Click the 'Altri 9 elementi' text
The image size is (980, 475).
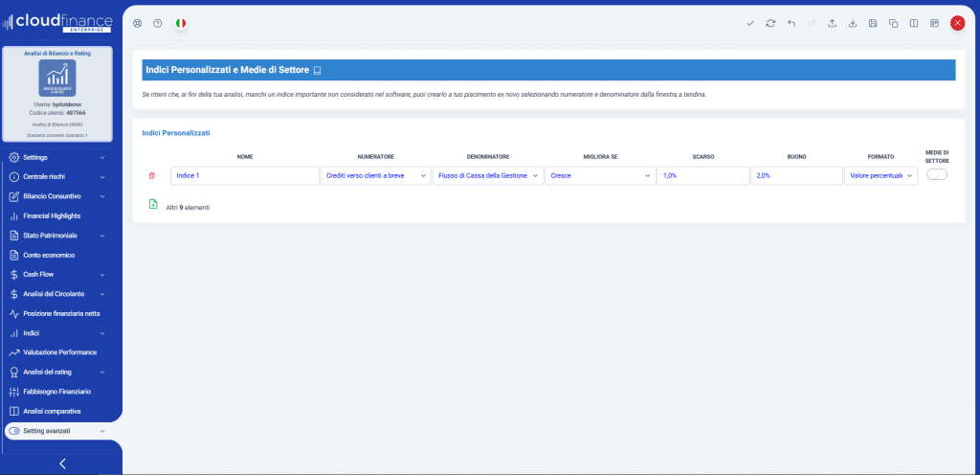pos(189,208)
